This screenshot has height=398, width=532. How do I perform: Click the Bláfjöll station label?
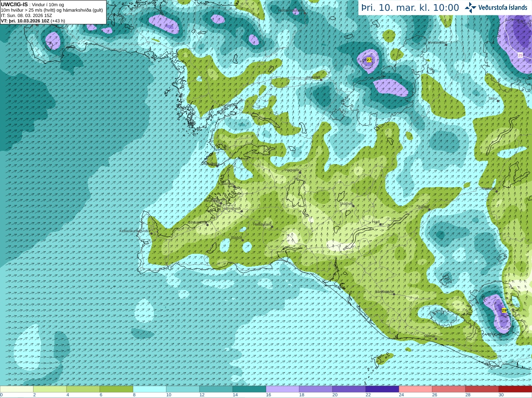pos(236,238)
